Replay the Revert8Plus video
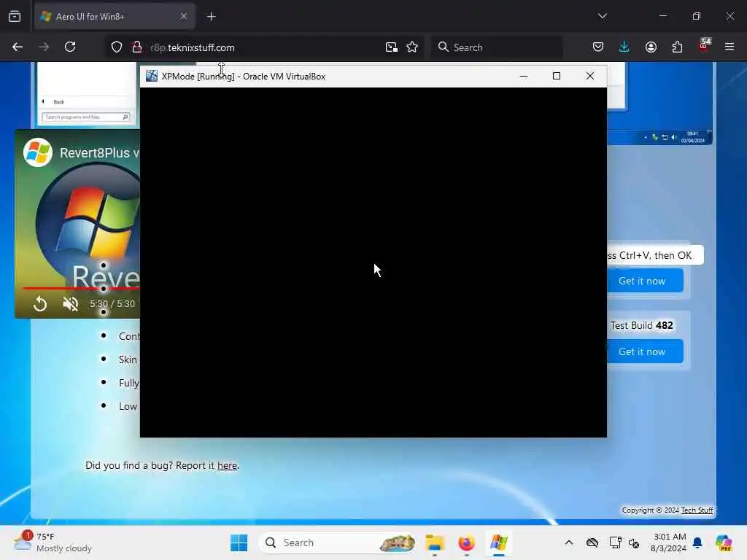The width and height of the screenshot is (747, 560). tap(41, 304)
